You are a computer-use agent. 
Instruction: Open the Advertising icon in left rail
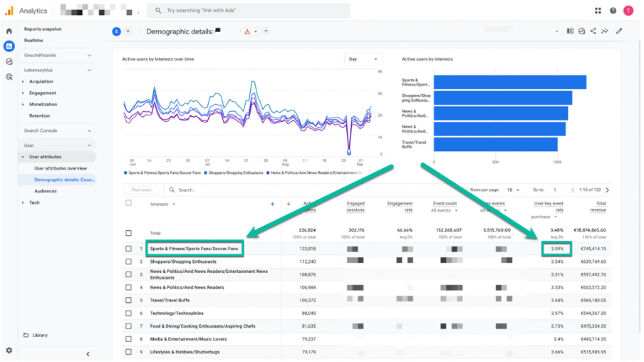tap(9, 77)
